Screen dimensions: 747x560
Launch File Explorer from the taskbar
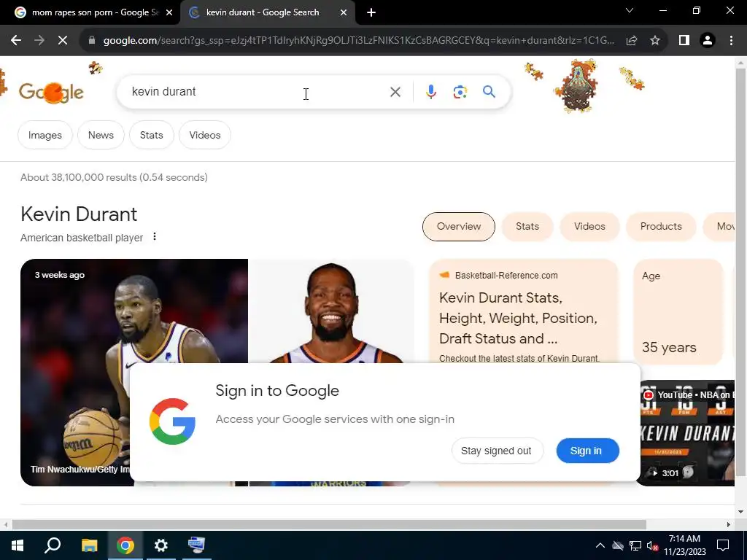point(89,545)
